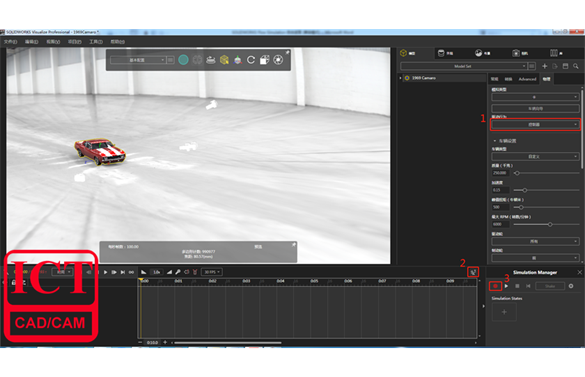Open the first menu in the menu bar
The height and width of the screenshot is (377, 585).
tap(10, 42)
